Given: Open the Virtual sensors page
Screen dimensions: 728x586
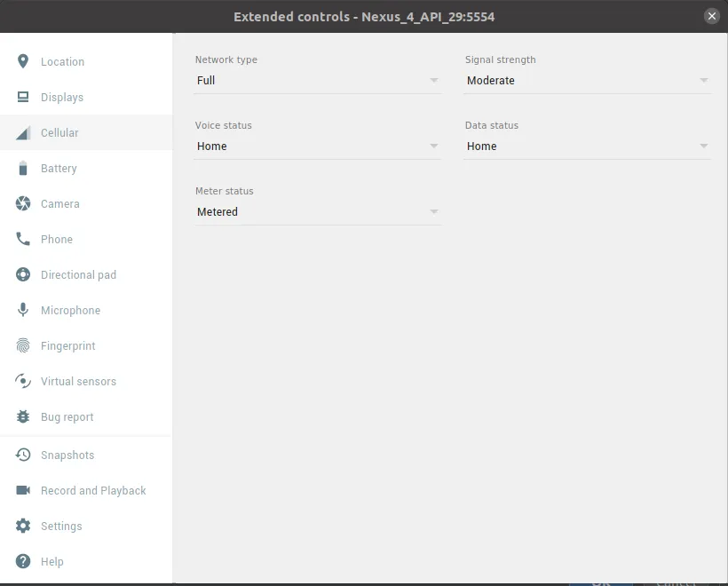Looking at the screenshot, I should click(86, 381).
